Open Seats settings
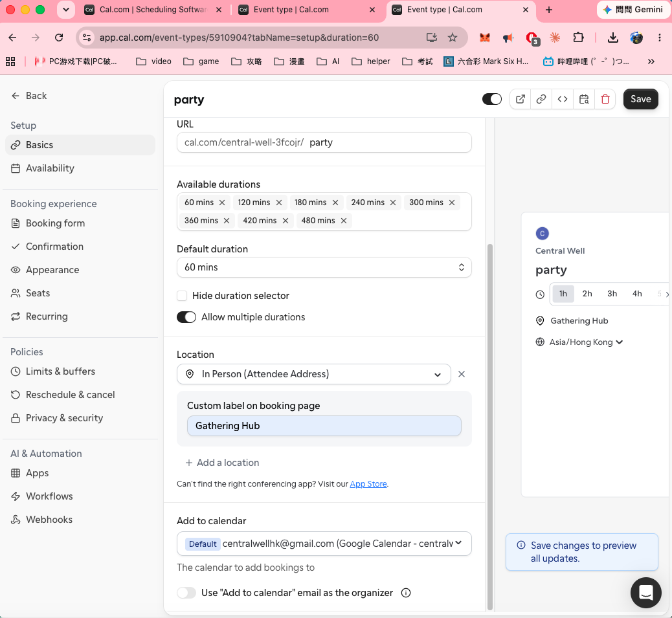This screenshot has height=618, width=672. (x=80, y=293)
